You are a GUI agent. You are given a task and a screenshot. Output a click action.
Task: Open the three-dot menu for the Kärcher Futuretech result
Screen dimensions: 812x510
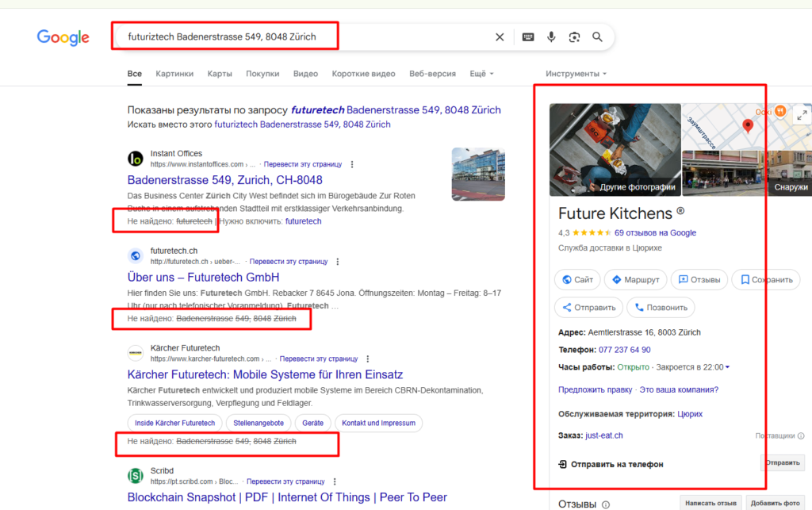pyautogui.click(x=368, y=359)
